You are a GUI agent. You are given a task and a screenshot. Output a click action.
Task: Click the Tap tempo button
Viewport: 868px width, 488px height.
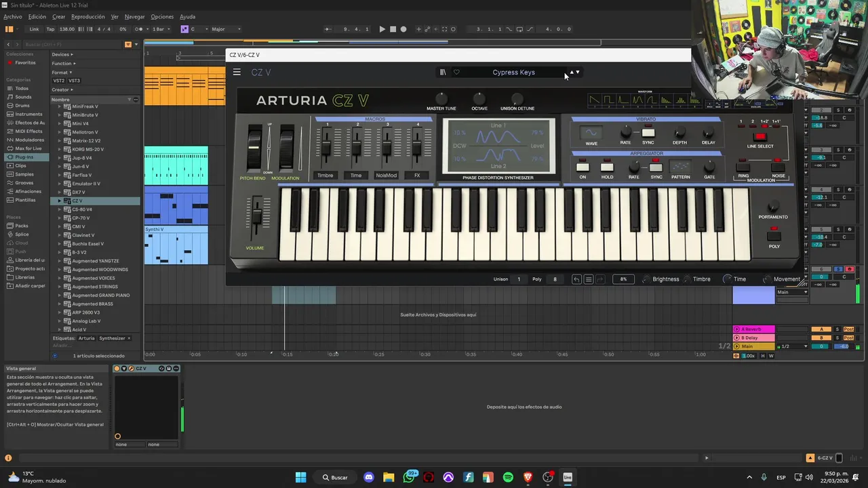[51, 29]
